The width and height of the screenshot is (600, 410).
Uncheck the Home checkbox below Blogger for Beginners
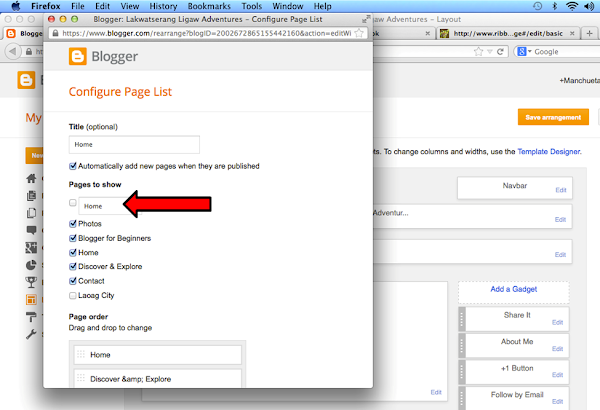(73, 253)
